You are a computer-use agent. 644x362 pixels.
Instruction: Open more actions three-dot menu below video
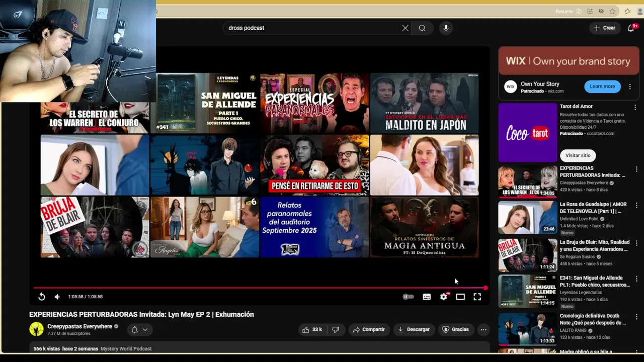click(484, 330)
